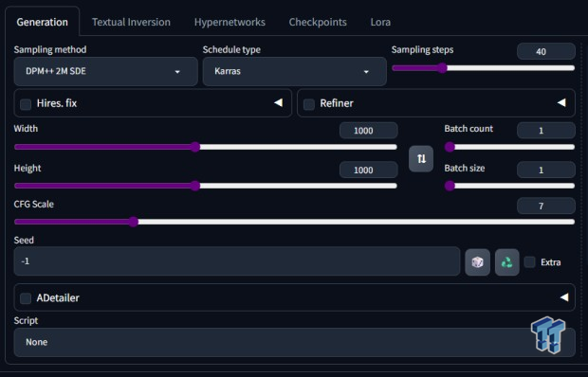The width and height of the screenshot is (588, 377).
Task: Click the Batch size number field
Action: pyautogui.click(x=546, y=170)
